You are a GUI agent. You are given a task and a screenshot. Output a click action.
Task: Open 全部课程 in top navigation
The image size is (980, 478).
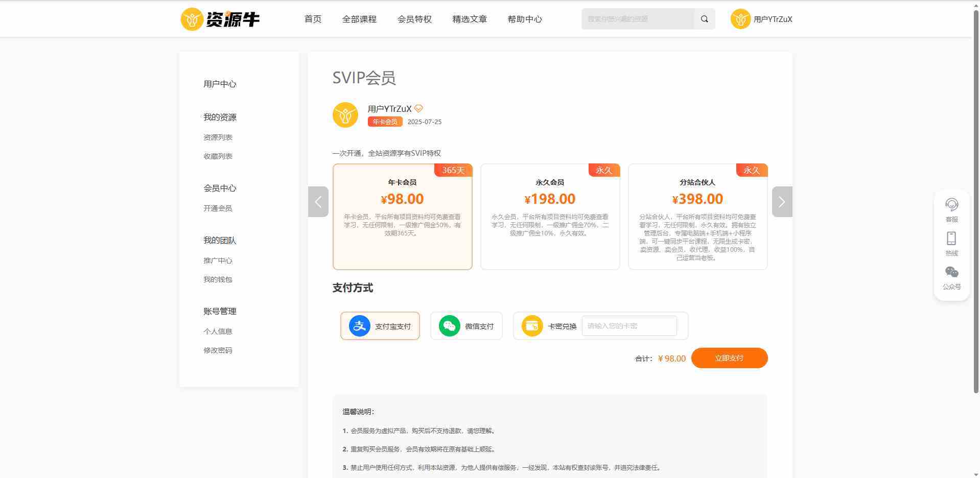(359, 19)
